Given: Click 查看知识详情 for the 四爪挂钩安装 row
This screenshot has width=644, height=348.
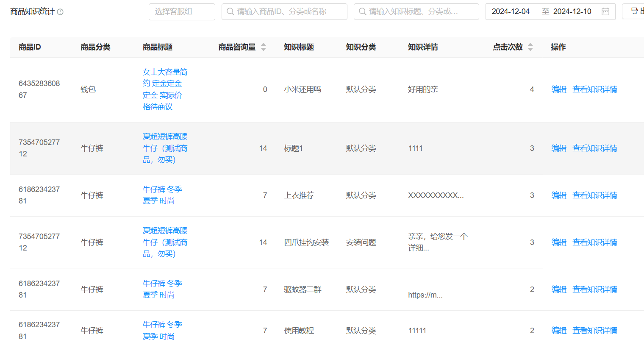Looking at the screenshot, I should [595, 242].
